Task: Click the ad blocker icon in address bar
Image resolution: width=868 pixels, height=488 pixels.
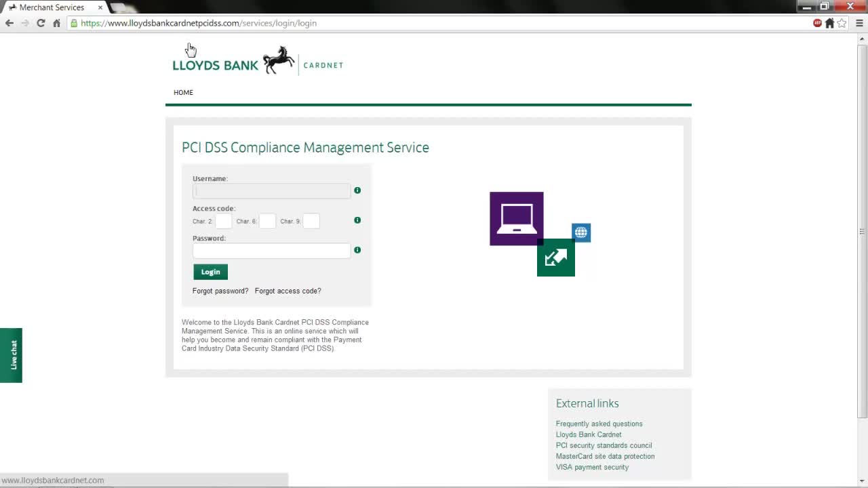Action: tap(817, 22)
